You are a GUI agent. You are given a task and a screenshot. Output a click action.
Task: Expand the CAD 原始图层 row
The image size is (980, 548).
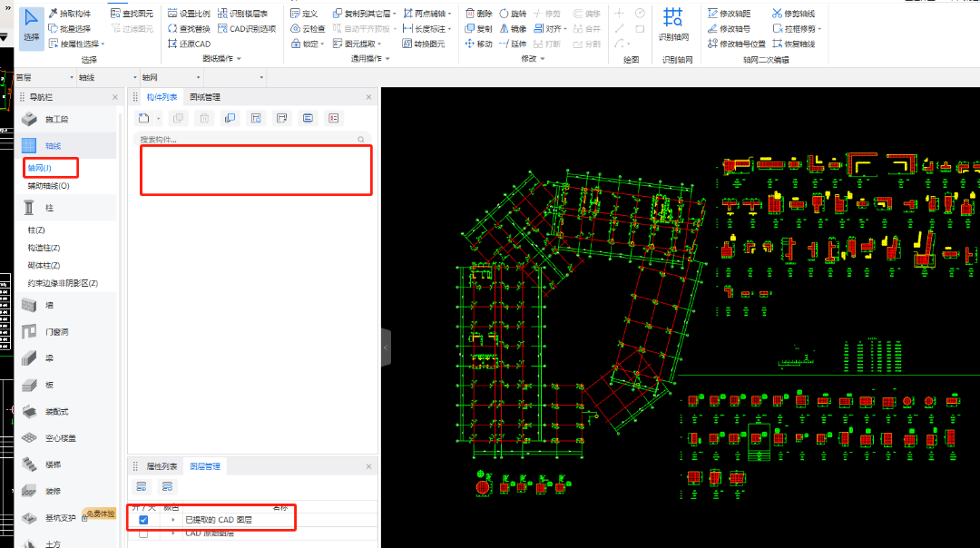(x=173, y=534)
